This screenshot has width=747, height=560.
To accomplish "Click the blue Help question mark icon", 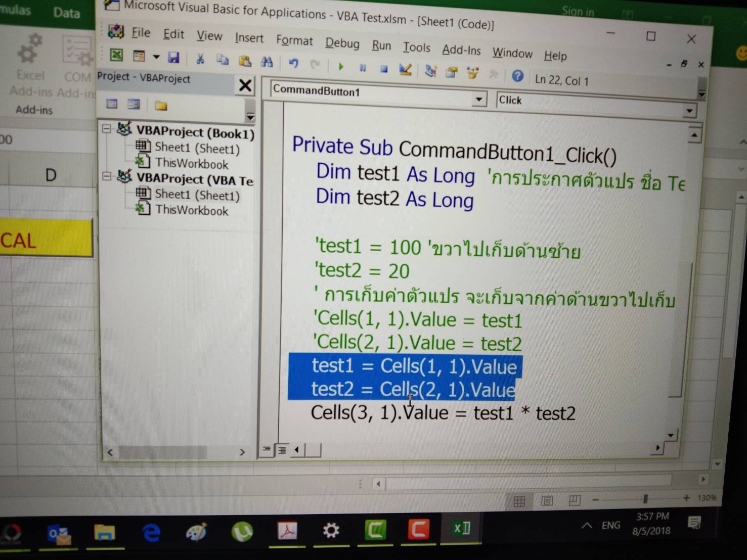I will coord(517,76).
